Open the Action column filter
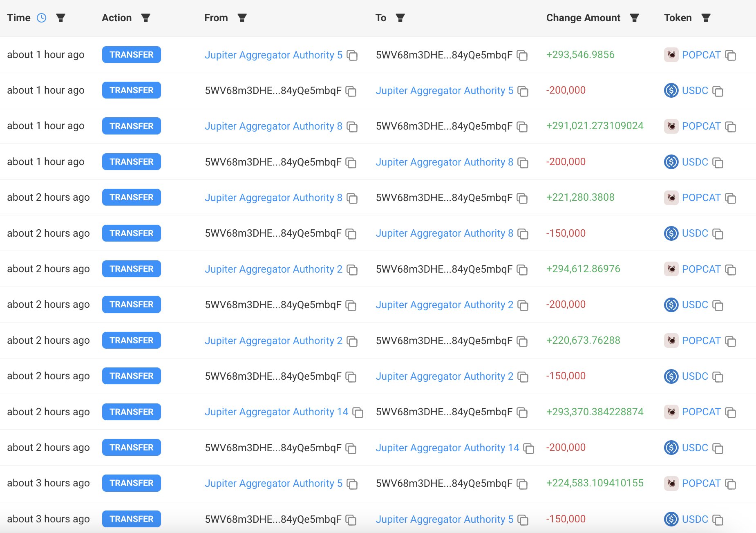The image size is (756, 533). click(145, 18)
